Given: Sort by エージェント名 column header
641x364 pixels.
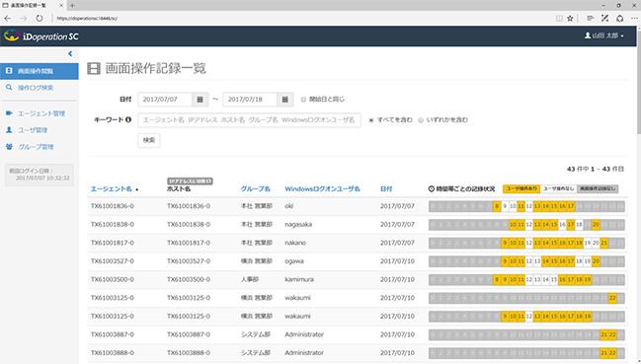Looking at the screenshot, I should [112, 189].
